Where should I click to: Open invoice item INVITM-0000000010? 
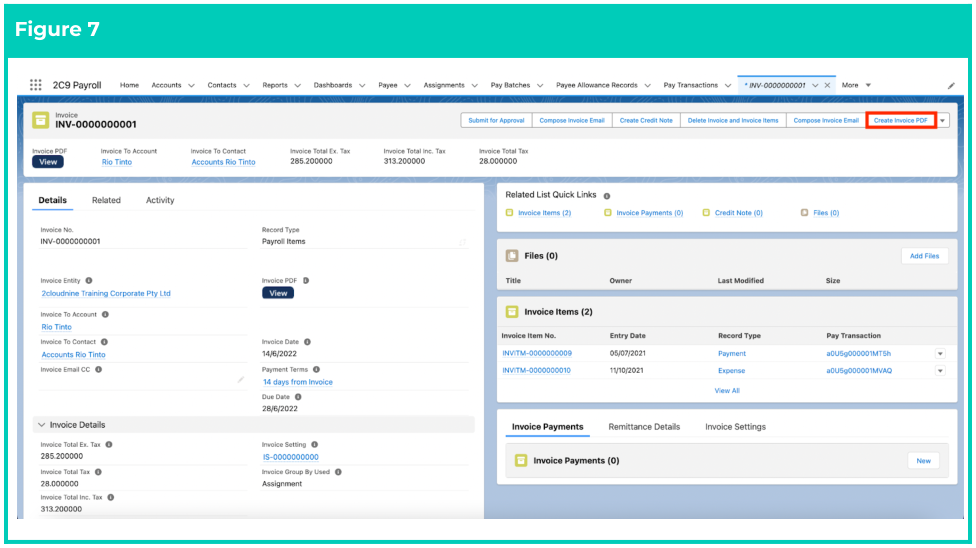click(537, 371)
